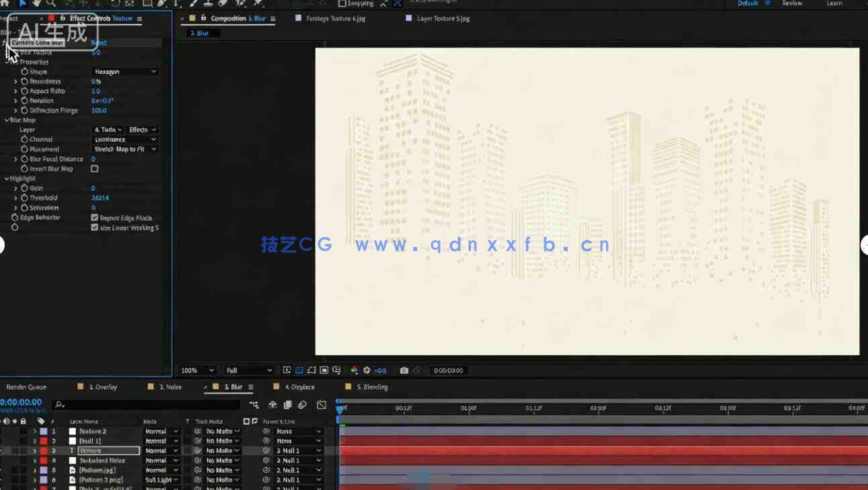Select the Zoom magnifier tool
868x490 pixels.
pos(51,3)
